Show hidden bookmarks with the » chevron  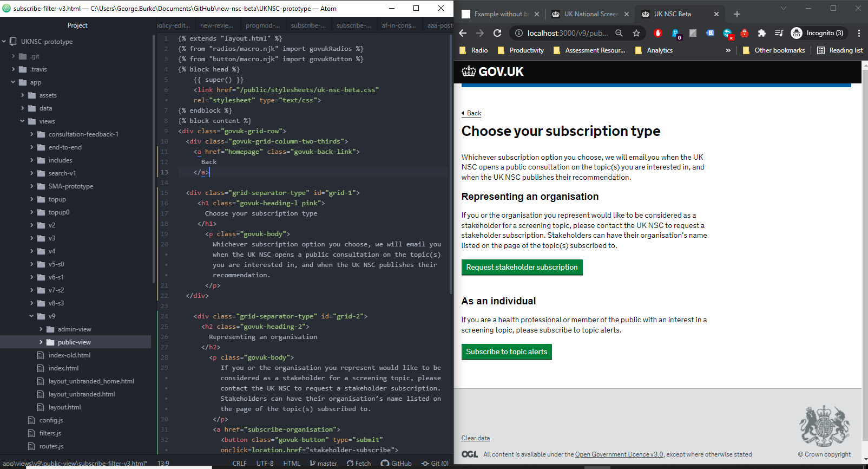[728, 50]
